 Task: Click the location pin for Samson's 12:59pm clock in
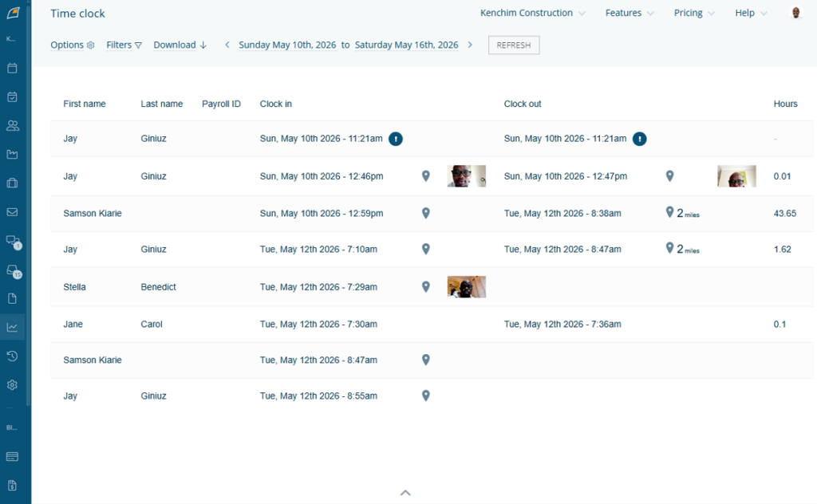(426, 213)
